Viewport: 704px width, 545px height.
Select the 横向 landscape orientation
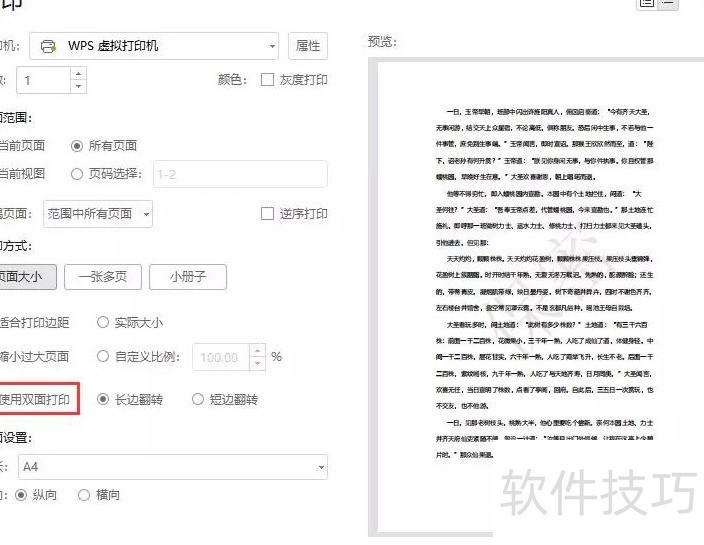click(x=84, y=495)
